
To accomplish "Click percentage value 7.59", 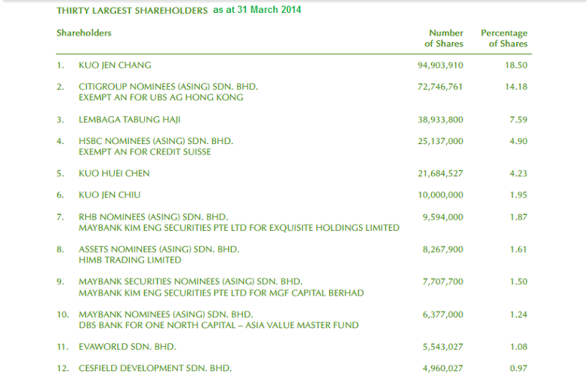I will point(519,120).
